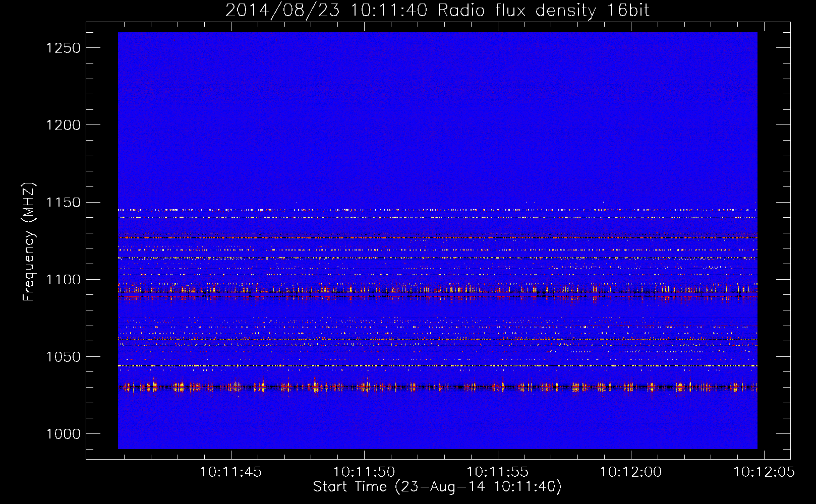
Task: Click the plot title "2014/08/23 10:11:40 Radio flux density 16bit"
Action: pos(437,11)
